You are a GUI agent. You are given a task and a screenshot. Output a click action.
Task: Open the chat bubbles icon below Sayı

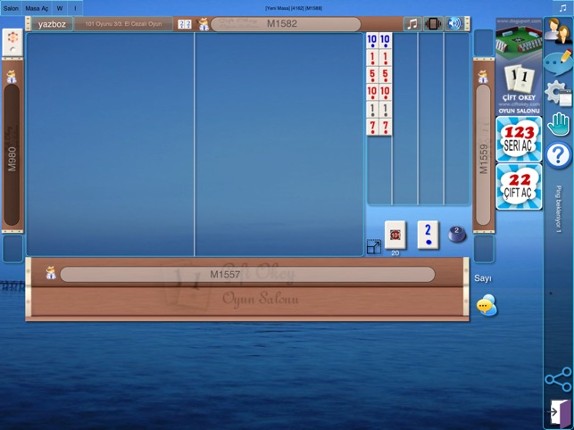pos(487,305)
